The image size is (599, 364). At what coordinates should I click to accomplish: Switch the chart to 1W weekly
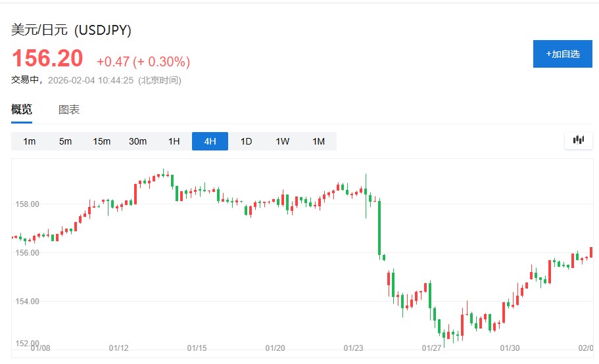click(x=282, y=141)
